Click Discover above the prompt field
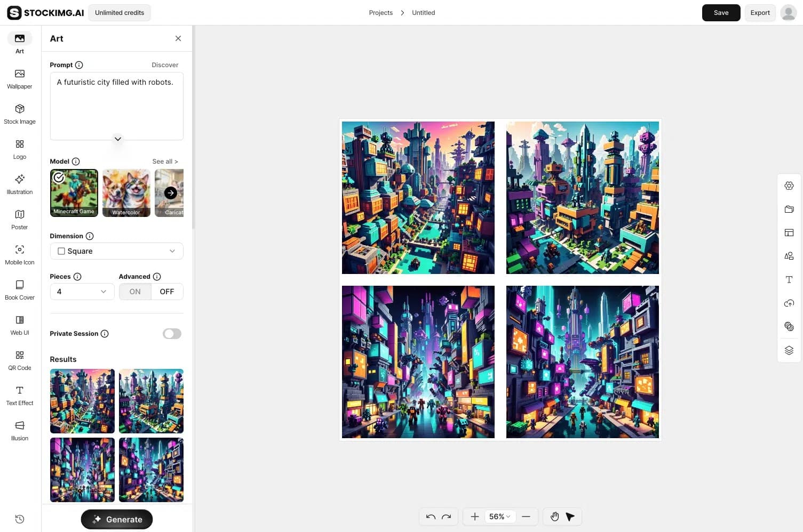The image size is (803, 532). pyautogui.click(x=164, y=65)
